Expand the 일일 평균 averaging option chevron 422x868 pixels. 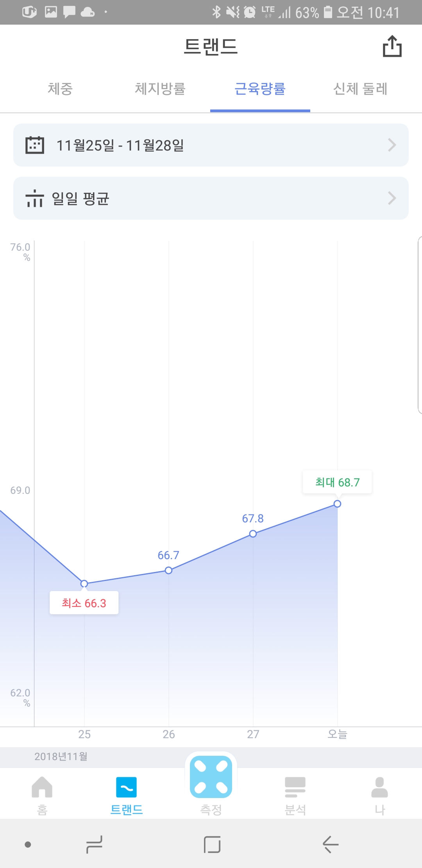coord(392,198)
